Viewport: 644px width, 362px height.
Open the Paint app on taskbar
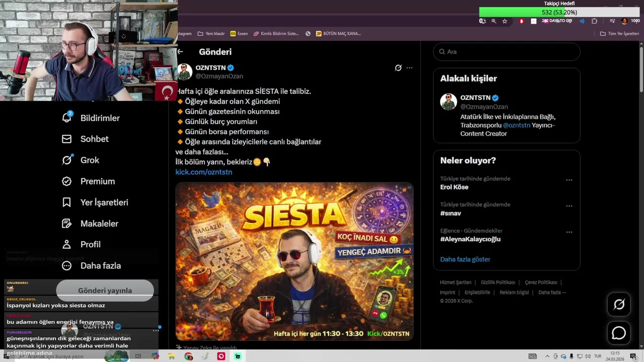205,356
